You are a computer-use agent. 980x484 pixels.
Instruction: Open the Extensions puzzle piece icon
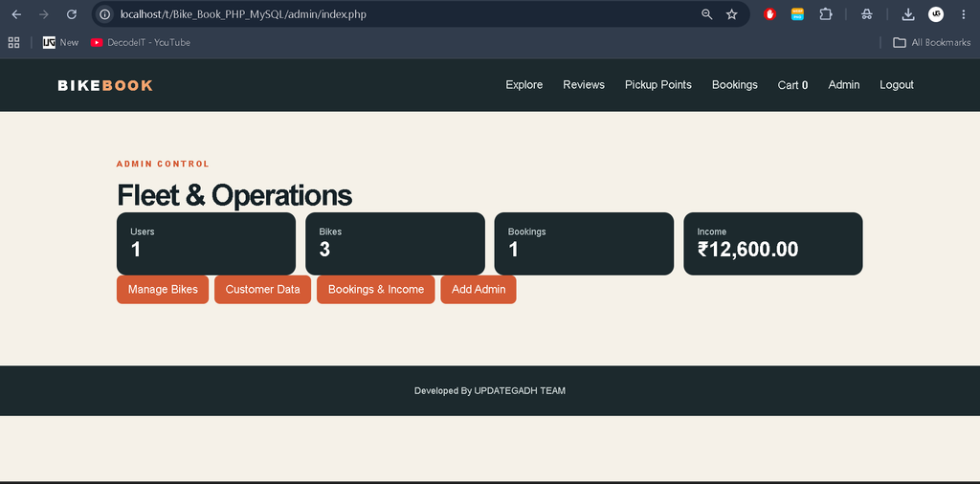826,14
